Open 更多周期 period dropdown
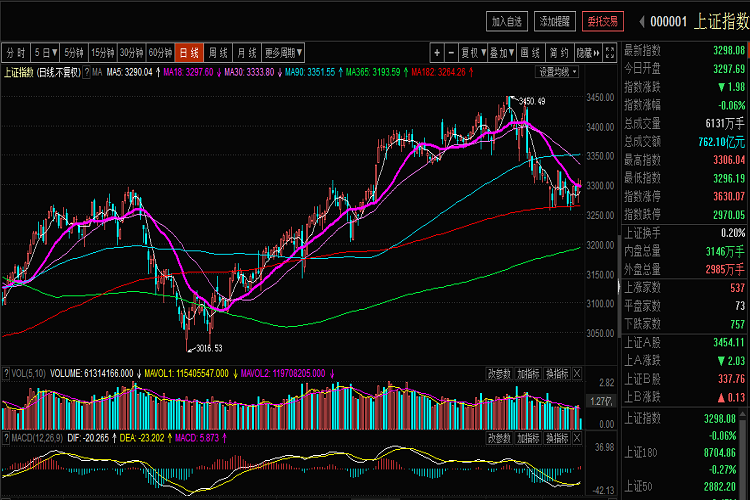This screenshot has width=750, height=500. click(282, 52)
